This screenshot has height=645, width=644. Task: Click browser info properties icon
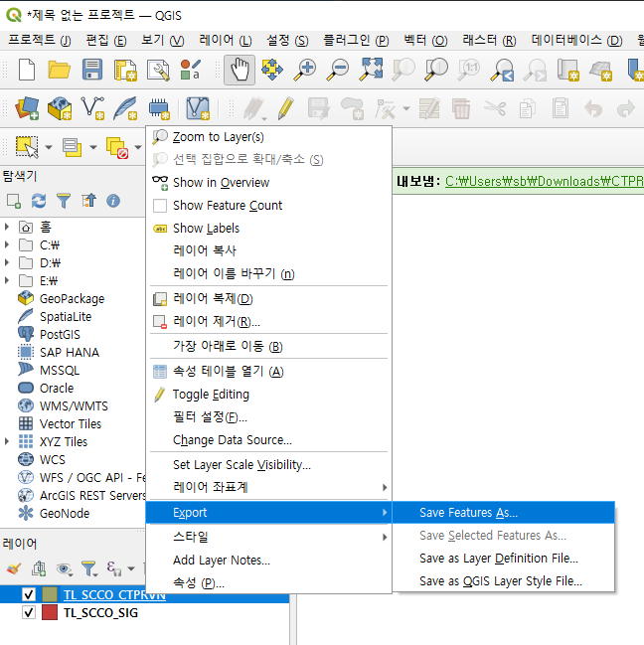[113, 201]
